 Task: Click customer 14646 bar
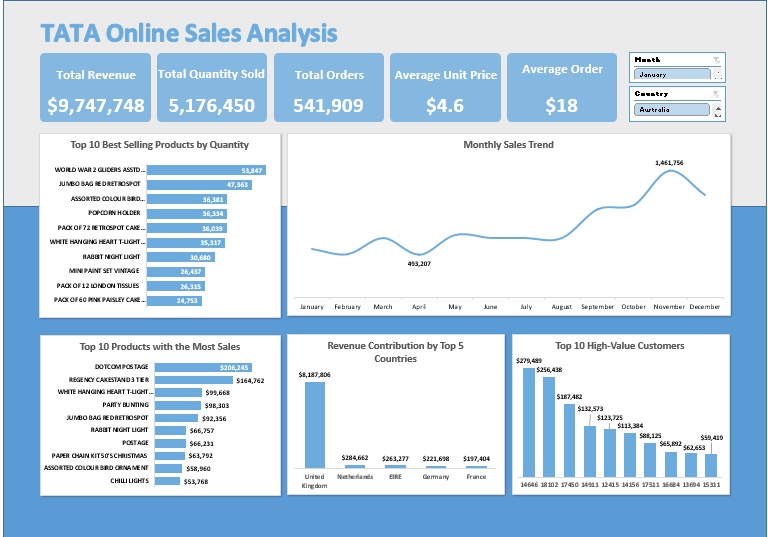(x=529, y=422)
